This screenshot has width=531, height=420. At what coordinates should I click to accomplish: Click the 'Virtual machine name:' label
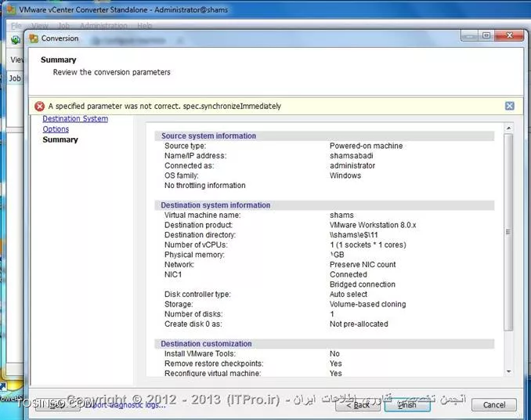click(x=203, y=215)
